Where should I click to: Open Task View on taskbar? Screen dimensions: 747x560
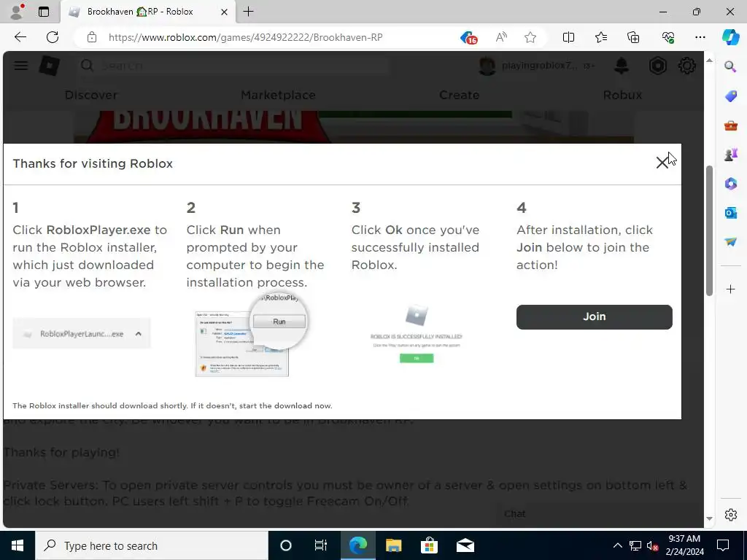click(x=321, y=545)
